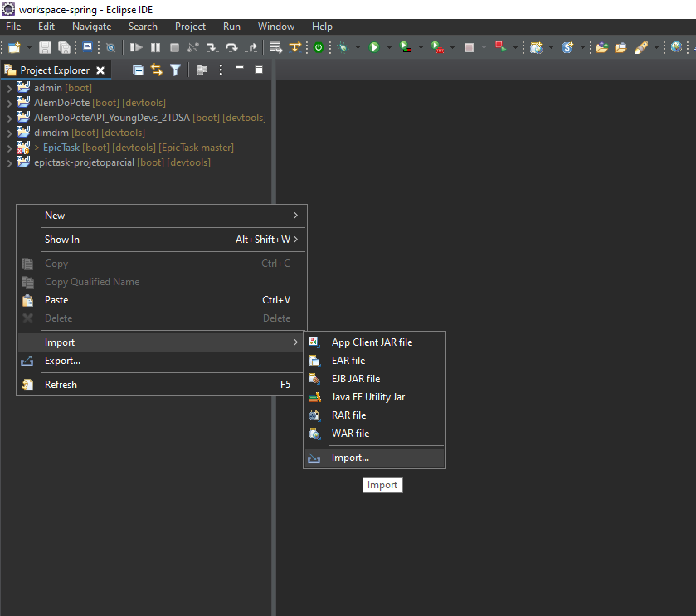
Task: Open the New submenu in context menu
Action: (x=162, y=216)
